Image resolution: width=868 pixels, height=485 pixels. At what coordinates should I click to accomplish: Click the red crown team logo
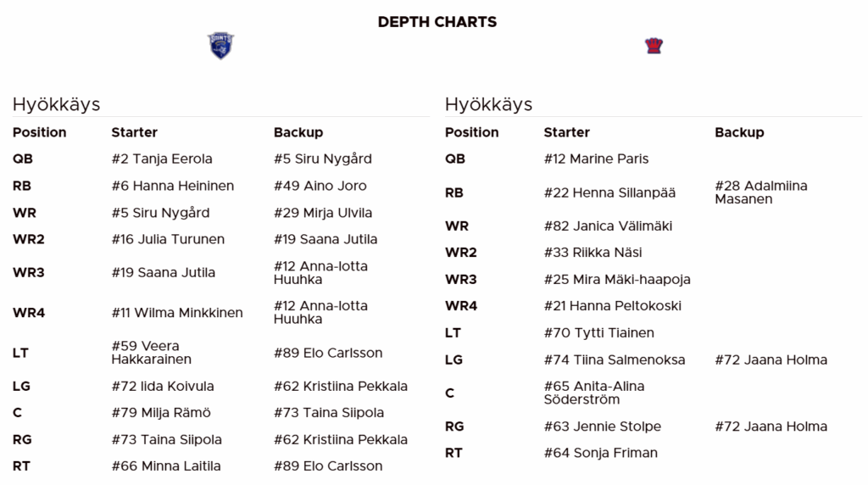click(x=654, y=46)
